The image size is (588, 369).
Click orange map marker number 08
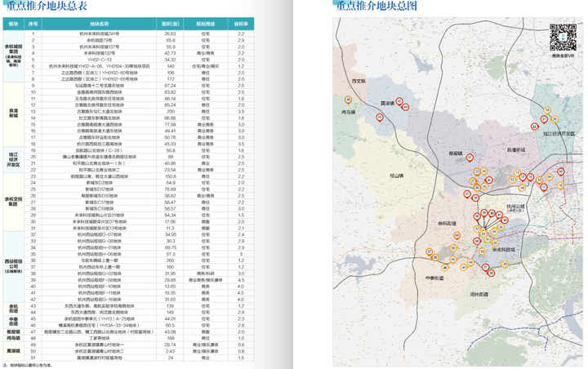pos(435,258)
